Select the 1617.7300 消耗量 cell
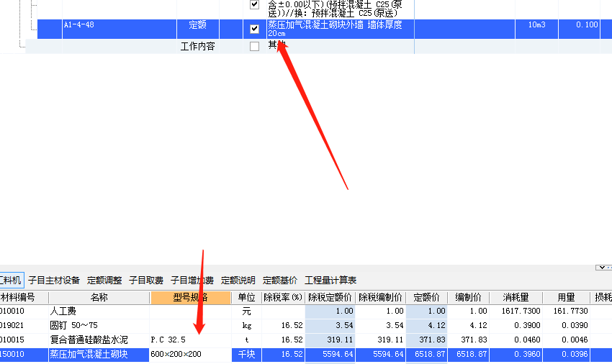 516,311
